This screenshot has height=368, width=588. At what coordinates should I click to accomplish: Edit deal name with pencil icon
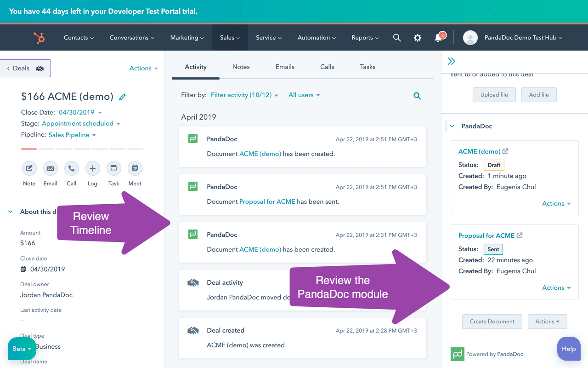coord(122,97)
